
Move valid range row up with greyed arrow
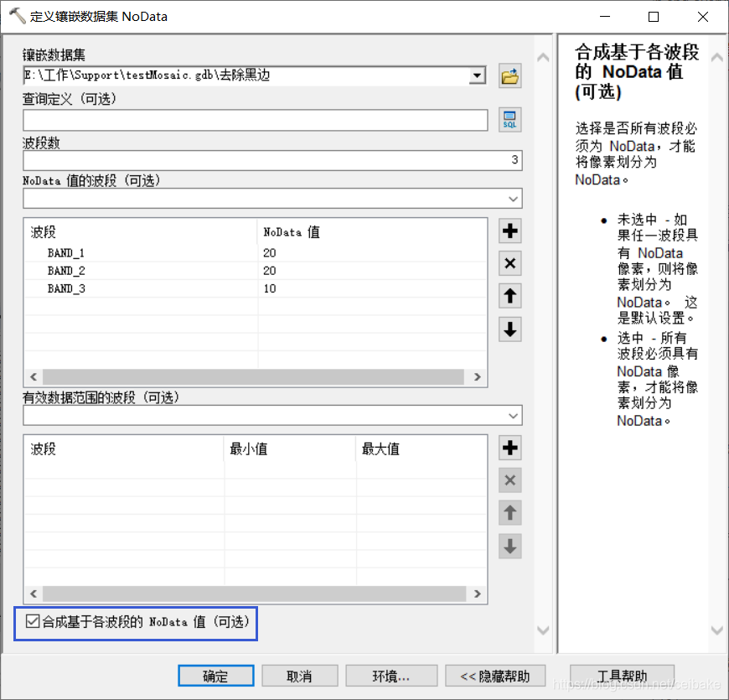(509, 513)
